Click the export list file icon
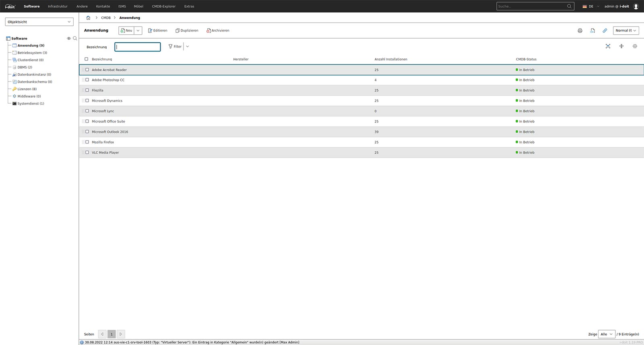The width and height of the screenshot is (644, 345). [x=592, y=31]
